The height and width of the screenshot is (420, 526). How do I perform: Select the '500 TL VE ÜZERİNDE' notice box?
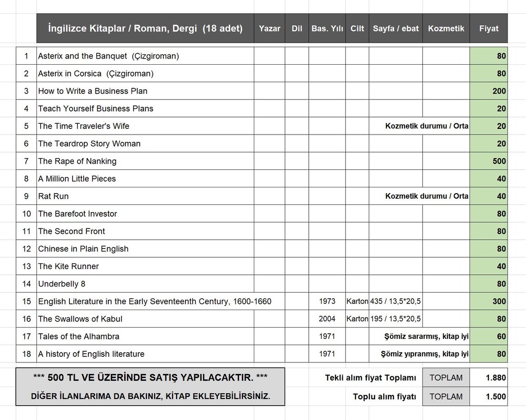(151, 387)
